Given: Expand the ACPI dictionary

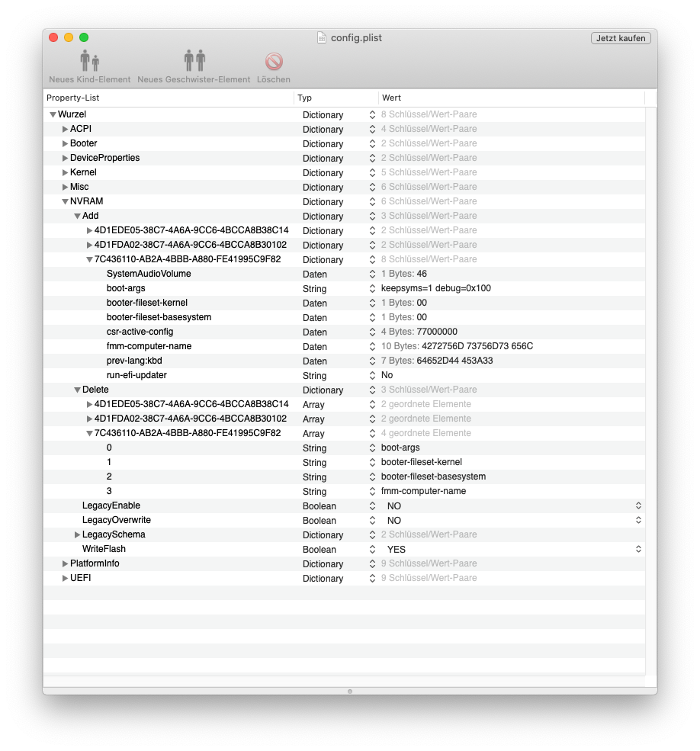Looking at the screenshot, I should (65, 130).
